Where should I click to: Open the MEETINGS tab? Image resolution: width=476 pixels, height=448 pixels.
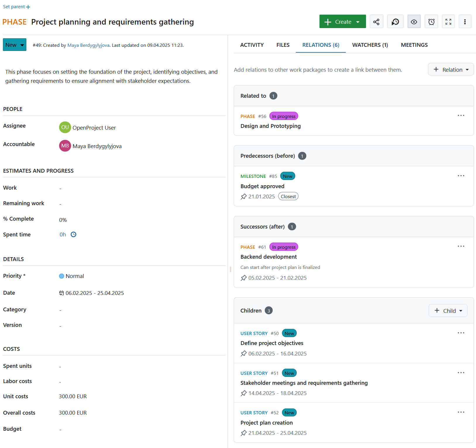(414, 45)
